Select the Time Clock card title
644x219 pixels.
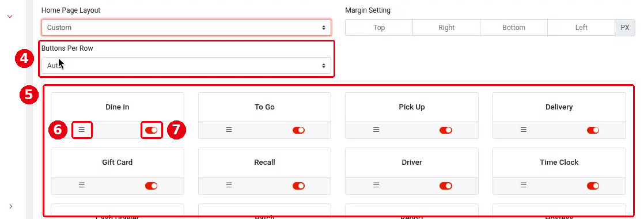[x=559, y=163]
